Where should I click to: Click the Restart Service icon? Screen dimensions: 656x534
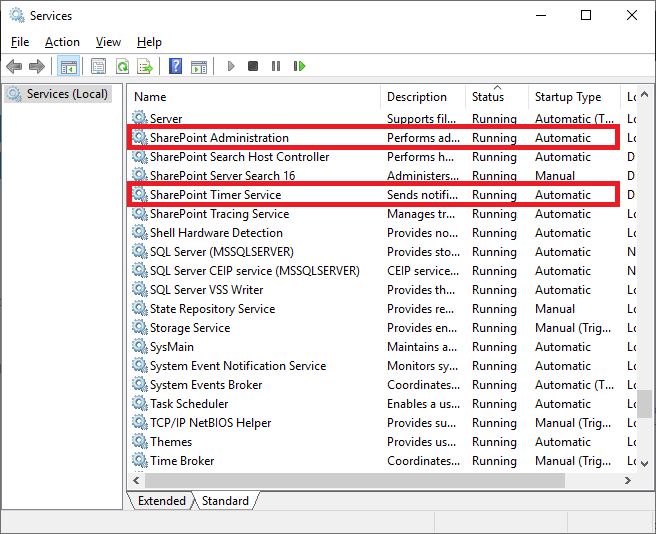300,66
